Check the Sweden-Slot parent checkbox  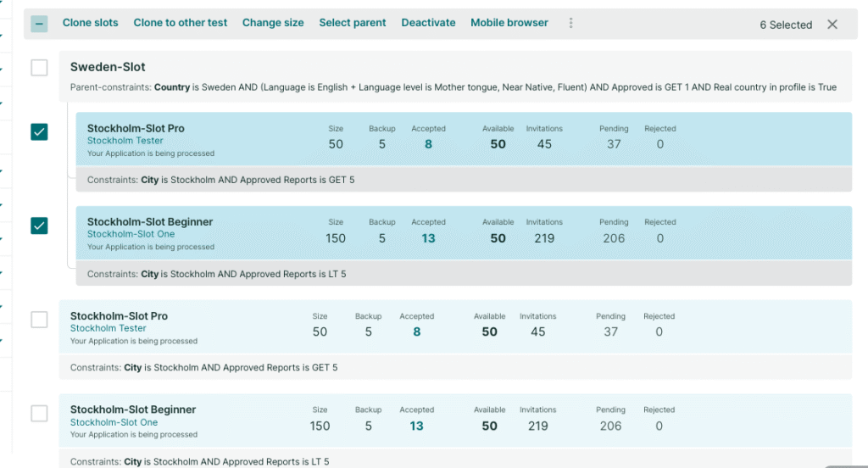(39, 68)
